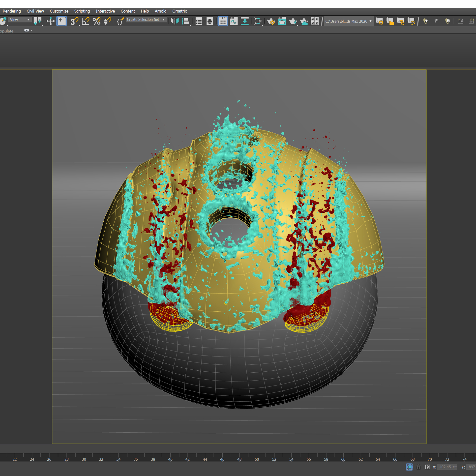Toggle the Ribbon display button

coord(223,21)
